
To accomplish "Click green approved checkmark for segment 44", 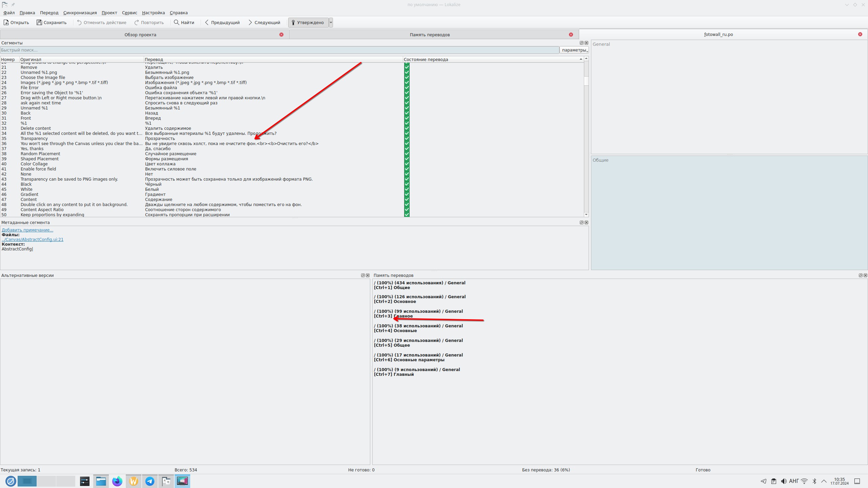I will (407, 184).
